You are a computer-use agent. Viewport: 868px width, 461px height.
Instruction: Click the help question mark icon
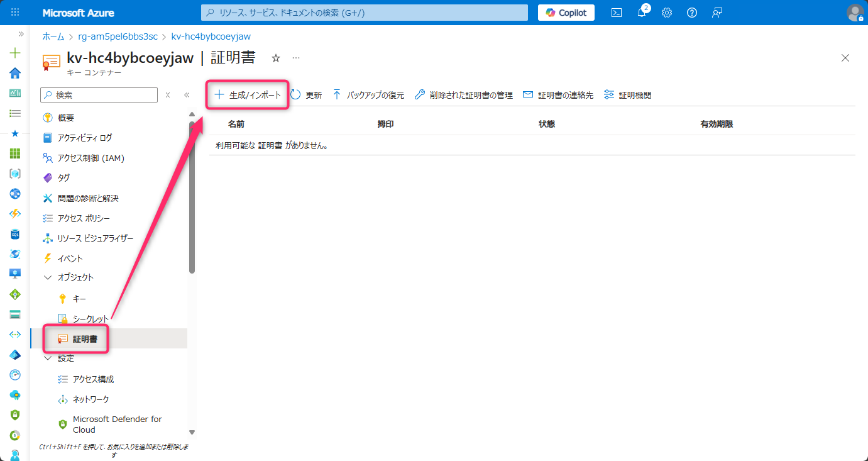pos(692,13)
